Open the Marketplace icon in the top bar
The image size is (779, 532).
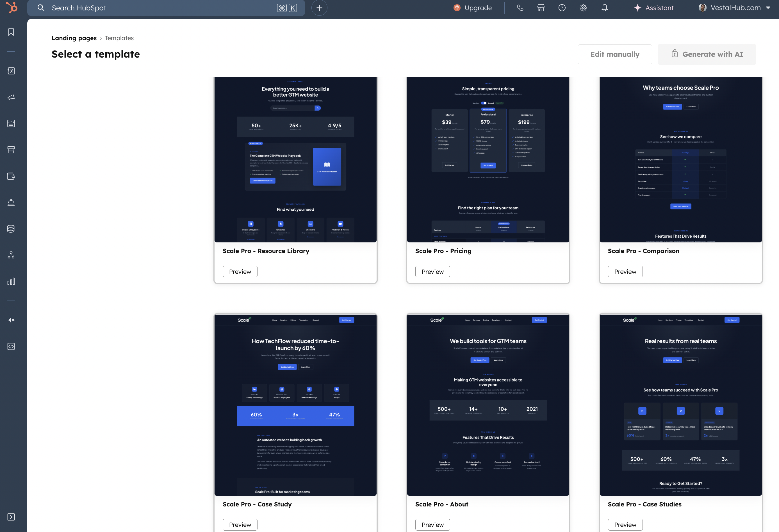[x=541, y=7]
